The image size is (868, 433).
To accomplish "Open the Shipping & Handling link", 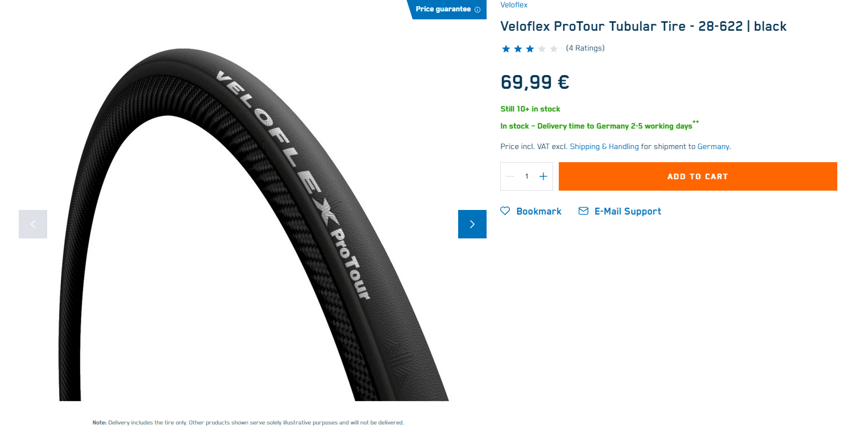I will tap(604, 147).
